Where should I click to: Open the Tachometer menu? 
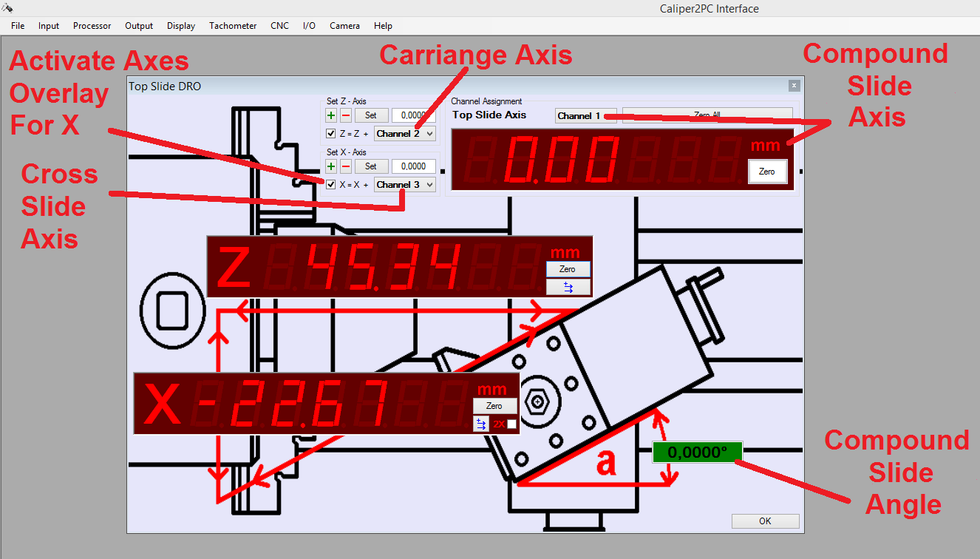pos(233,26)
